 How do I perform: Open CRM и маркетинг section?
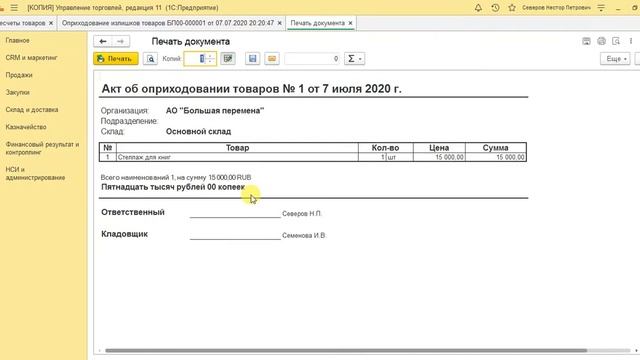click(x=31, y=58)
